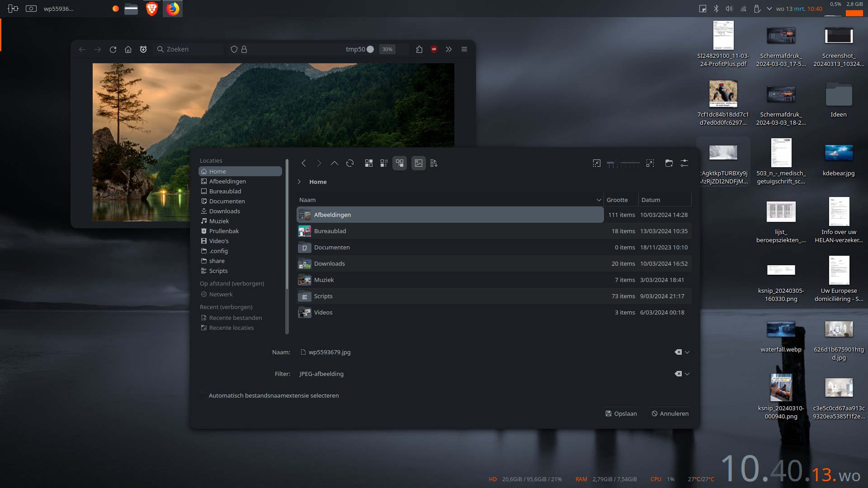The image size is (868, 488).
Task: Open the browser hamburger menu
Action: pos(464,49)
